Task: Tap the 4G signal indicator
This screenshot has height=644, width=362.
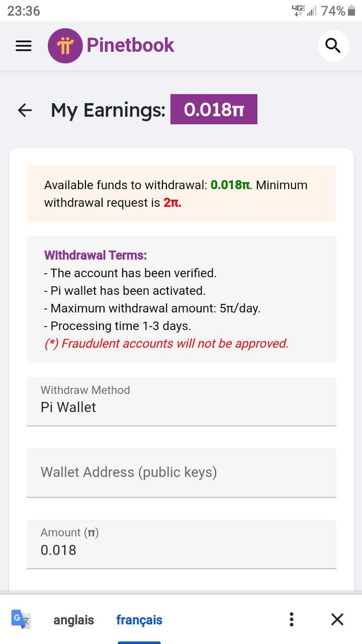Action: click(x=298, y=10)
